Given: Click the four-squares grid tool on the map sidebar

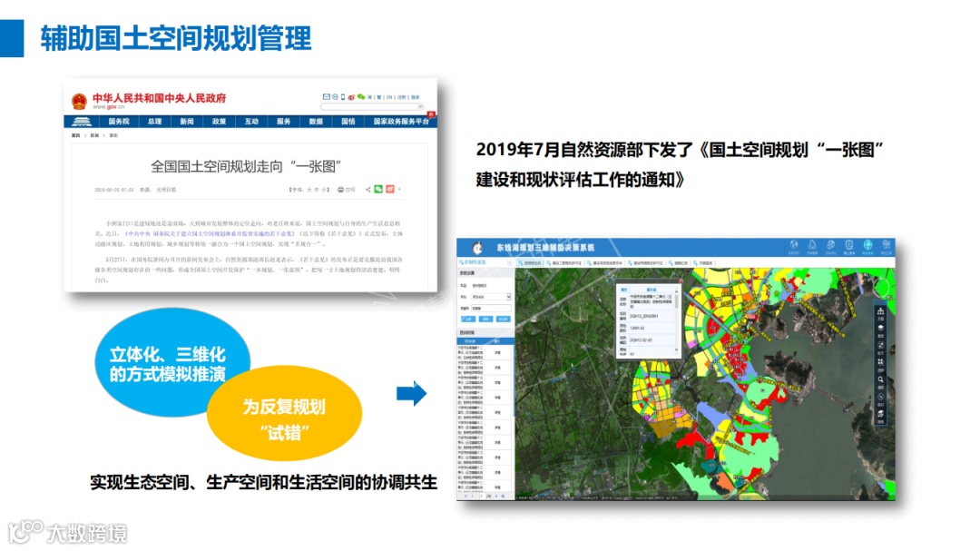Looking at the screenshot, I should point(880,361).
